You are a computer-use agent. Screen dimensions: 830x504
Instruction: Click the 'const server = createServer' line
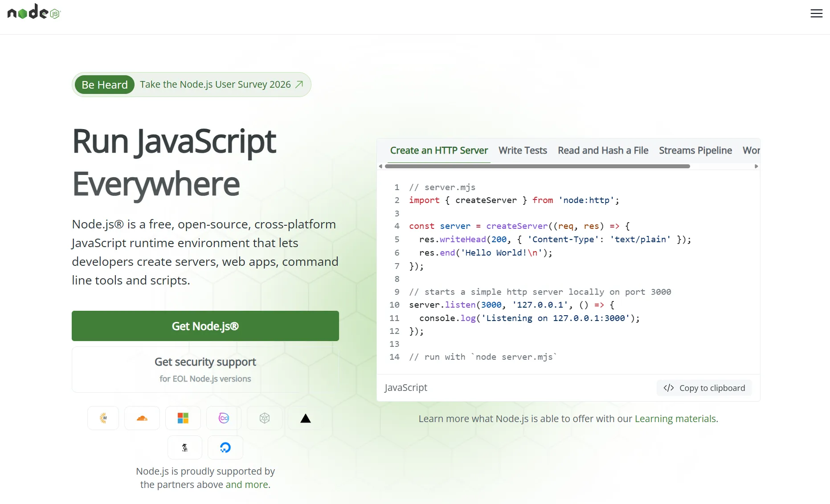[x=519, y=226]
